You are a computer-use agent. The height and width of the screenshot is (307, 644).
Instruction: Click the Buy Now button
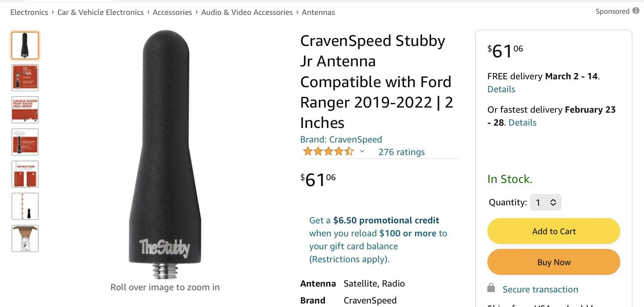tap(554, 262)
